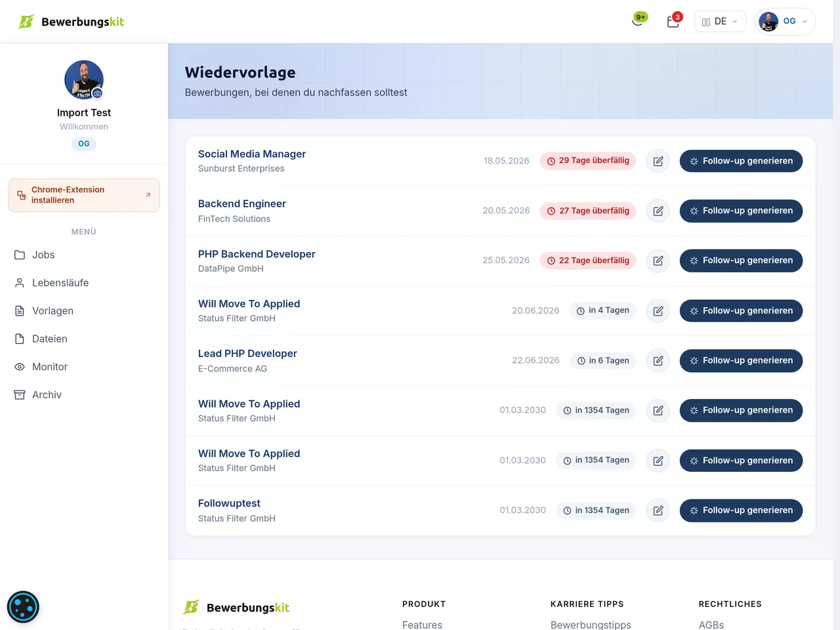Edit the Backend Engineer follow-up date

658,211
